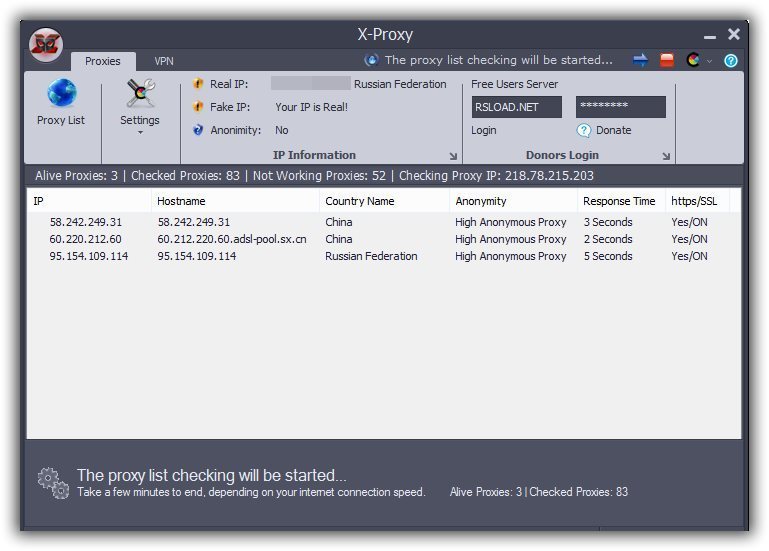Click the RSLOAD.NET username field
The width and height of the screenshot is (769, 551).
(516, 107)
